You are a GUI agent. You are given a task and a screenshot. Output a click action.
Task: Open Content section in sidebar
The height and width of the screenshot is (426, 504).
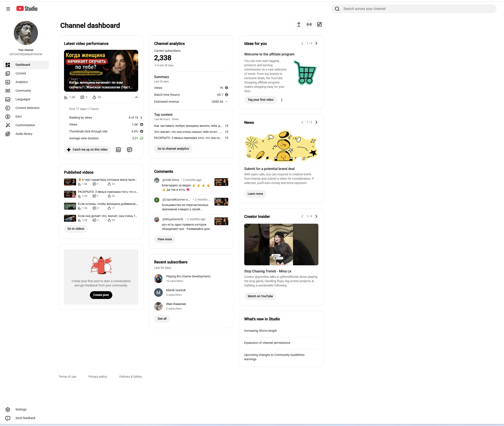coord(26,73)
